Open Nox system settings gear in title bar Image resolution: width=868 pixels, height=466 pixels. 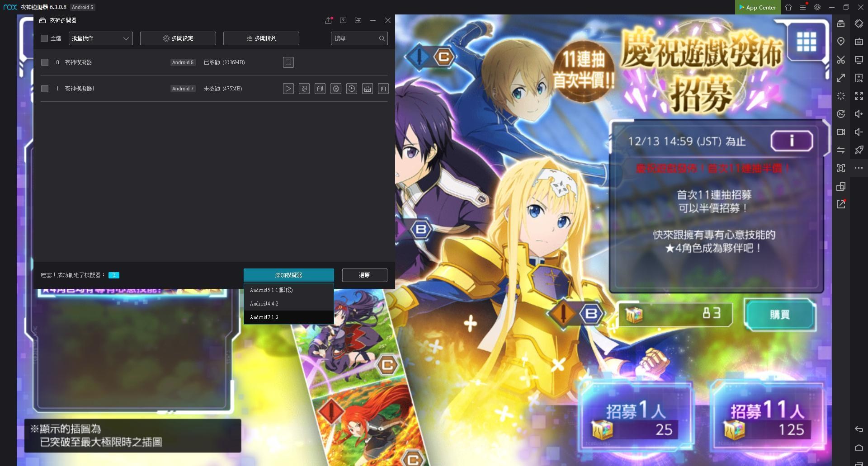pos(817,7)
